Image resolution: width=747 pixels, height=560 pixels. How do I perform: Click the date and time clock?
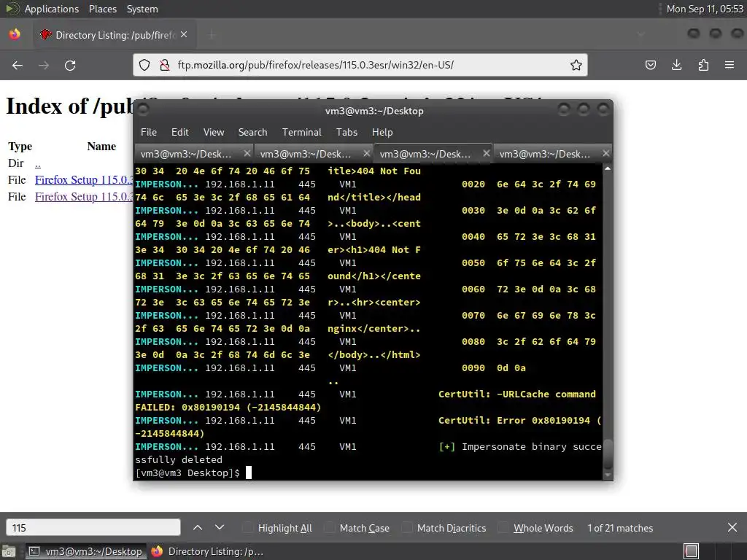(x=705, y=9)
